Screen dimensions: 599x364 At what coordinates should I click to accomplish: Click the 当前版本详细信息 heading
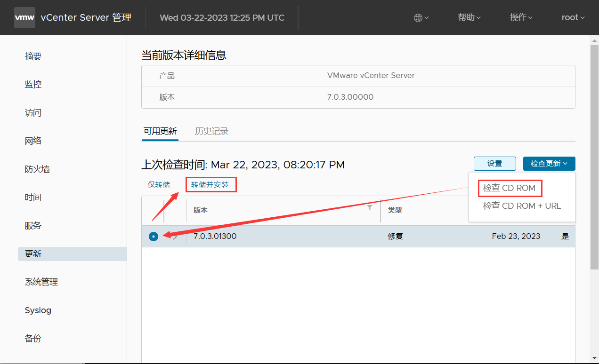[x=184, y=55]
